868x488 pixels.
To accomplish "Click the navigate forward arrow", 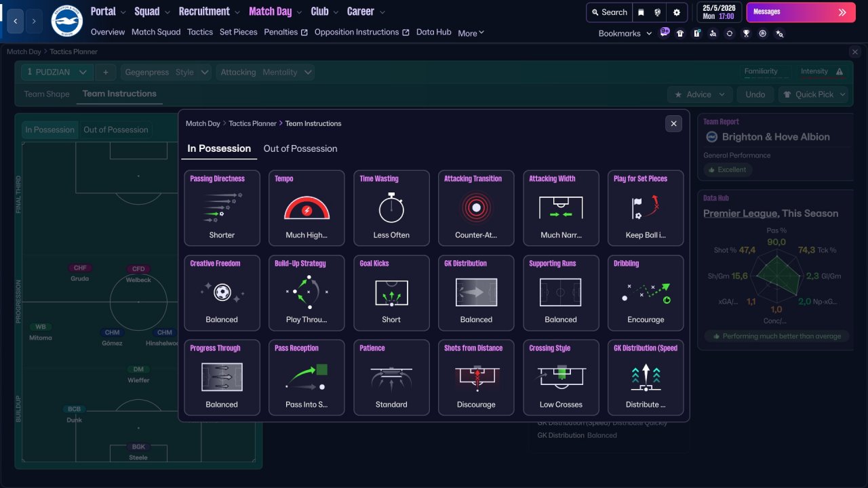I will (x=34, y=22).
